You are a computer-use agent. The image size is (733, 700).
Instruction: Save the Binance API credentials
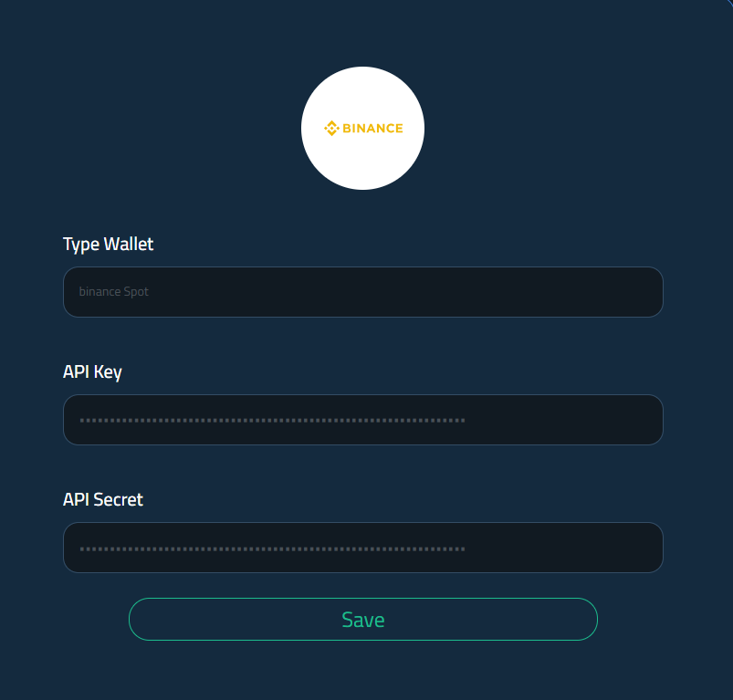pos(363,619)
